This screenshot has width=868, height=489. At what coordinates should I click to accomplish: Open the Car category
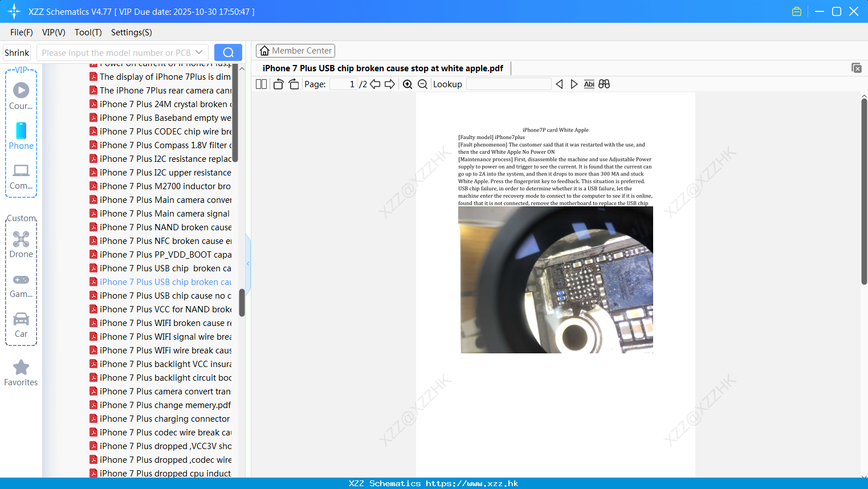pyautogui.click(x=21, y=325)
